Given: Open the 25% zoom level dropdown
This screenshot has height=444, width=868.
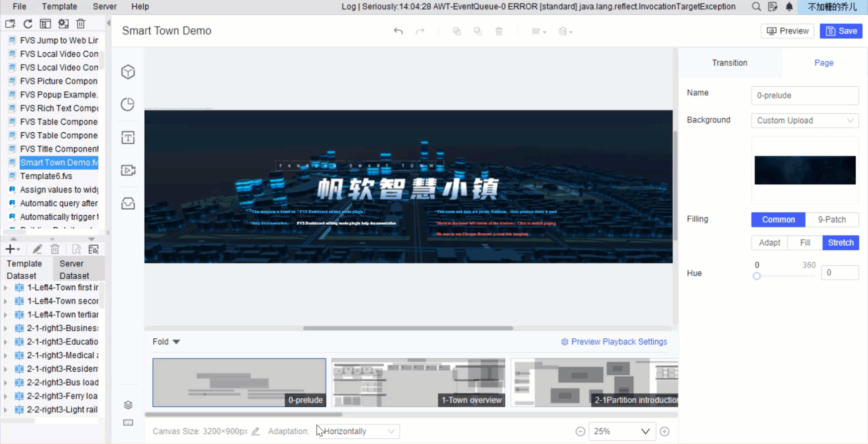Looking at the screenshot, I should tap(622, 431).
